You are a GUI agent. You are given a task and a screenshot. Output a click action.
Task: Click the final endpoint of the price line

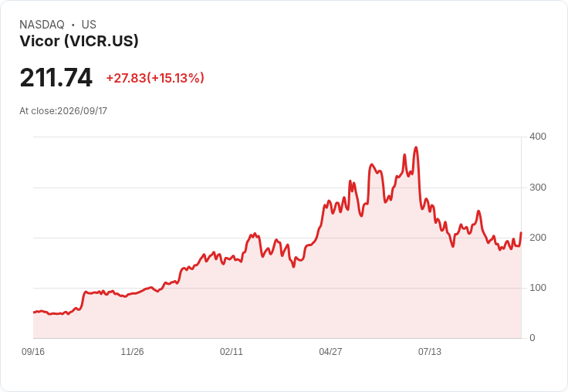(521, 232)
